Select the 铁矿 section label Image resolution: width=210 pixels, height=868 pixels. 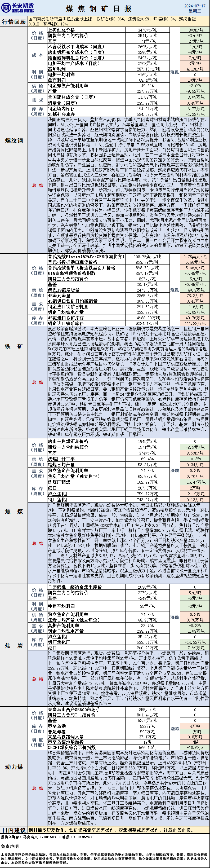click(14, 346)
